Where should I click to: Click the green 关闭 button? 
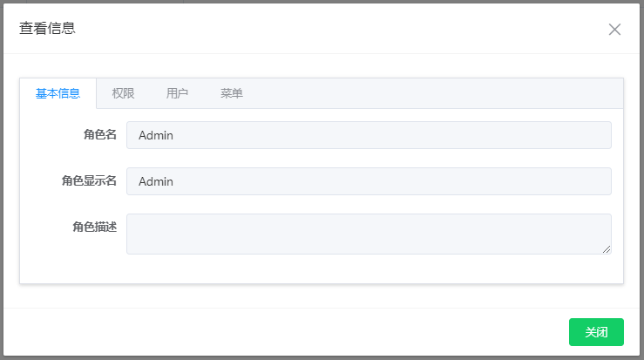[596, 332]
